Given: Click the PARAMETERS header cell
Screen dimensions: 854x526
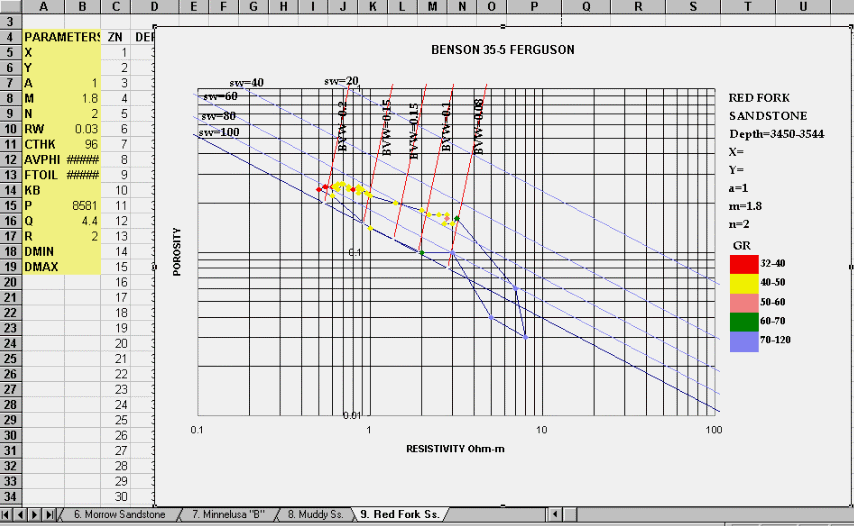Looking at the screenshot, I should 62,37.
